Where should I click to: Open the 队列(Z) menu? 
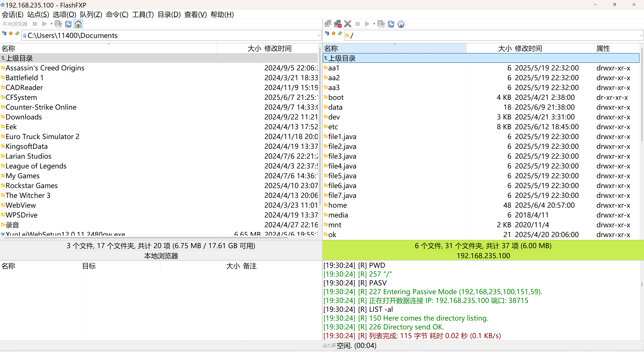(91, 15)
